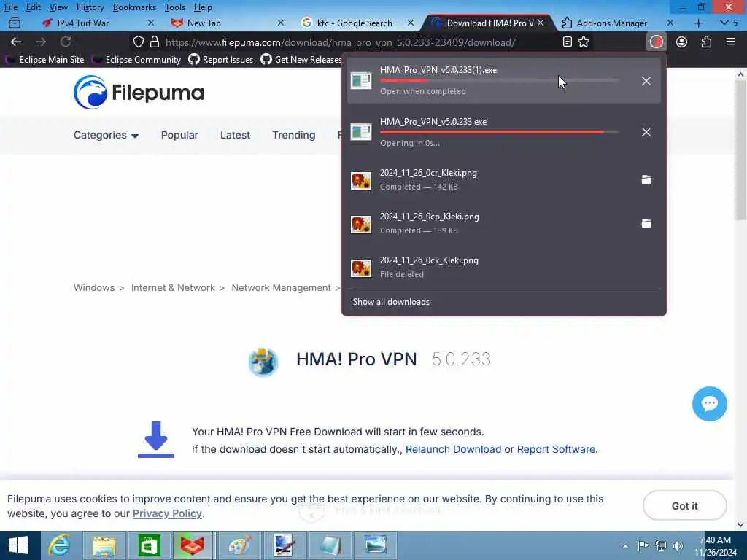Show 2024_11_26_0cp_Kleki.png in its folder
The image size is (747, 560).
point(646,223)
